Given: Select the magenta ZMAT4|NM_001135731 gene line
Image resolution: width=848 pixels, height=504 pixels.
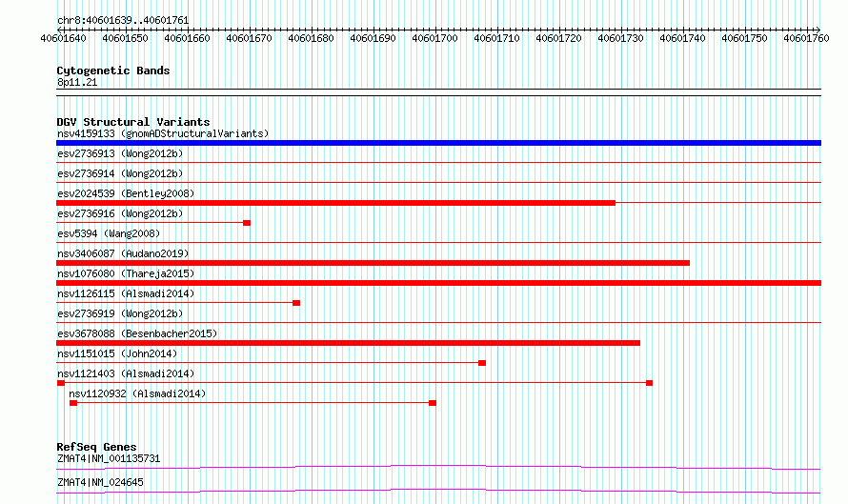Looking at the screenshot, I should 438,467.
